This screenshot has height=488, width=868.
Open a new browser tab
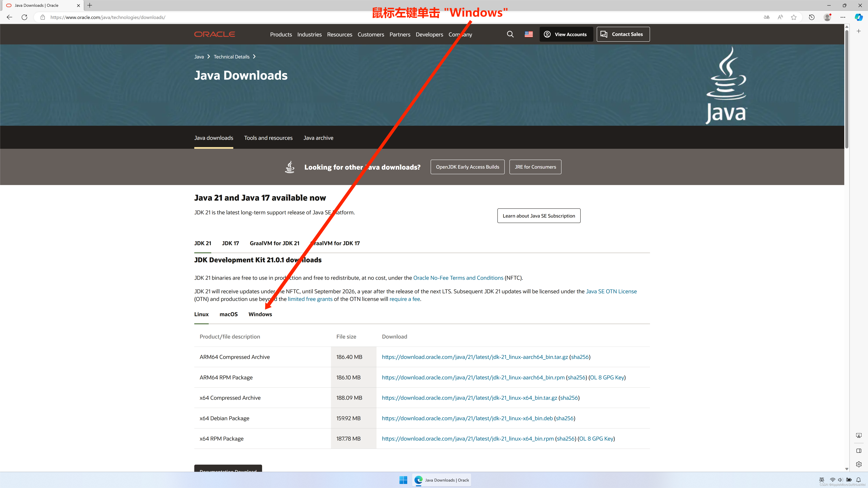(90, 5)
